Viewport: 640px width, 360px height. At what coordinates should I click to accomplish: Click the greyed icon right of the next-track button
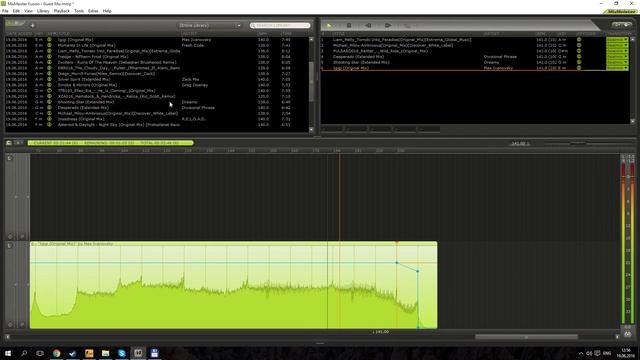tap(407, 26)
